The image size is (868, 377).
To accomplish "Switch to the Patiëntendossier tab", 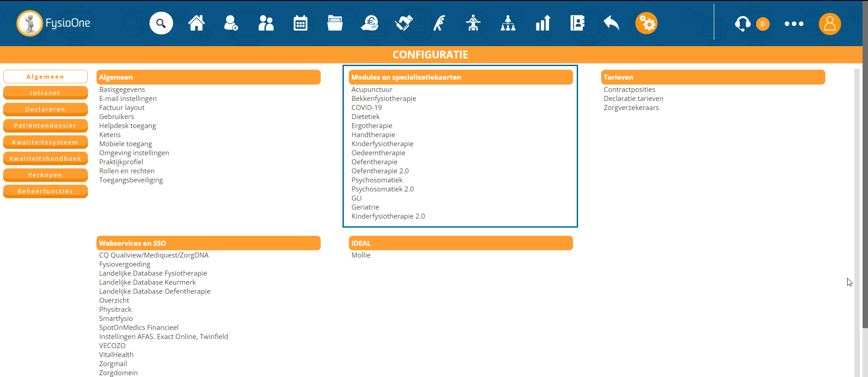I will (x=45, y=126).
